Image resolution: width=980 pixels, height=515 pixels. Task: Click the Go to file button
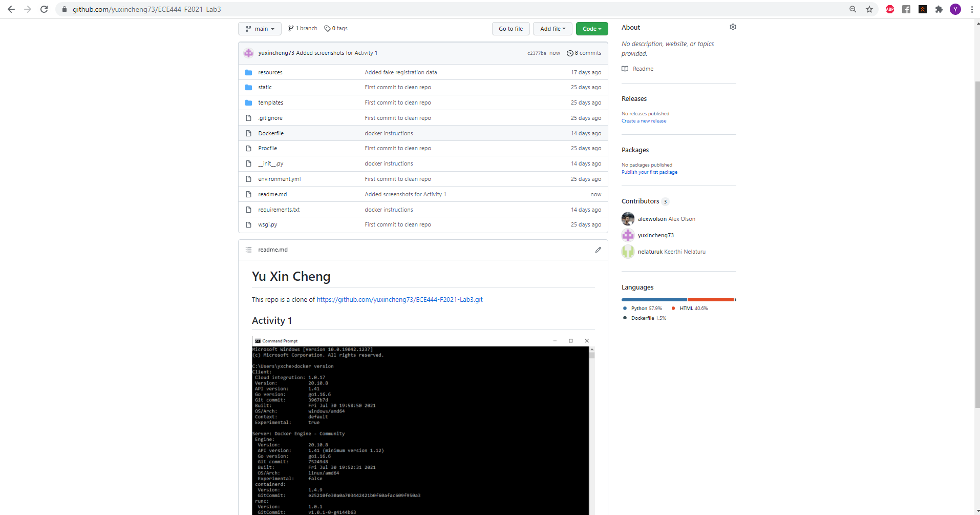point(510,29)
